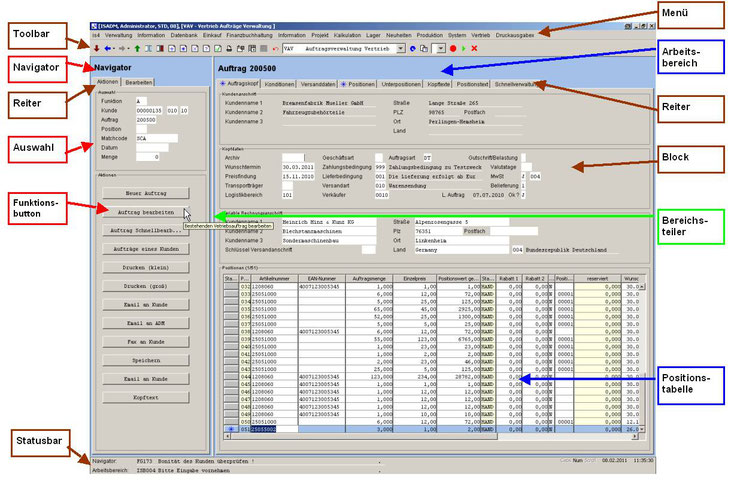Click the red down arrow toolbar icon
731x480 pixels.
pyautogui.click(x=96, y=47)
